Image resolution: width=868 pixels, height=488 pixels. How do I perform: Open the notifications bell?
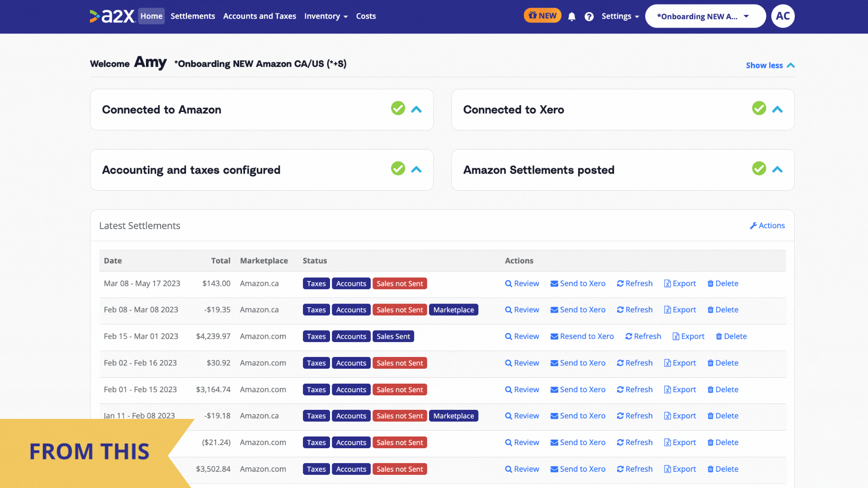(572, 17)
